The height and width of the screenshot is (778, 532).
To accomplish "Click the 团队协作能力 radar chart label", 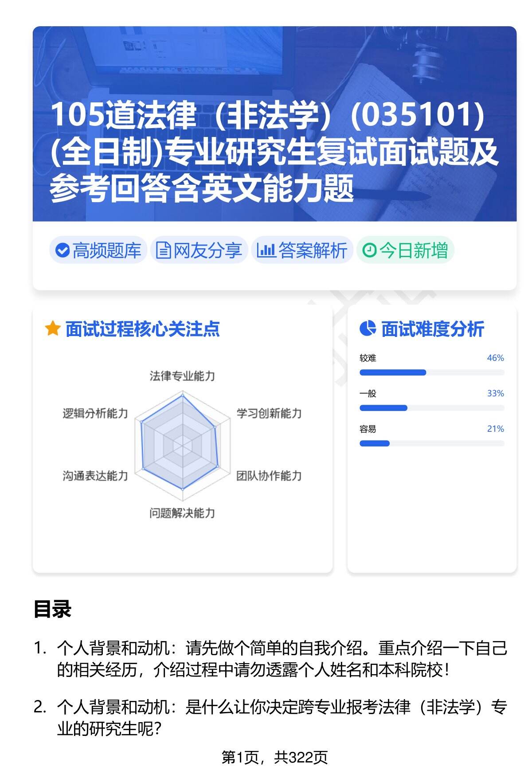I will tap(269, 476).
